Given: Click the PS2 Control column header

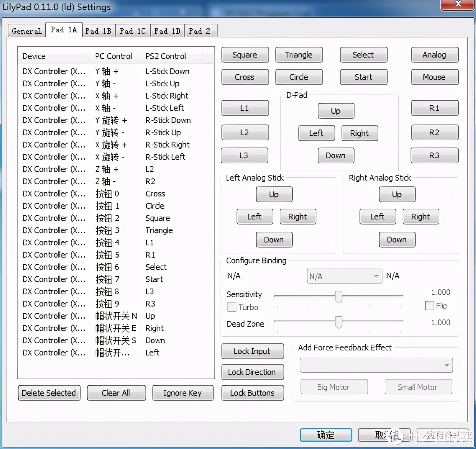Looking at the screenshot, I should (x=166, y=56).
